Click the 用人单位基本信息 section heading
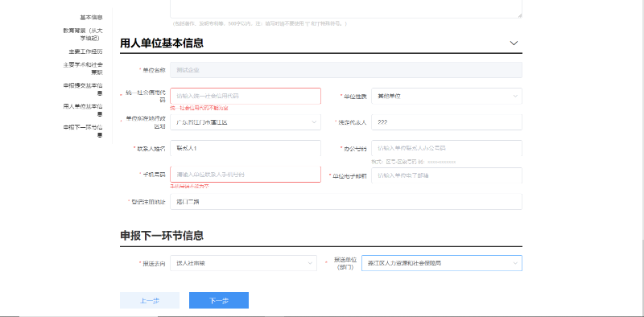Image resolution: width=644 pixels, height=317 pixels. click(162, 43)
